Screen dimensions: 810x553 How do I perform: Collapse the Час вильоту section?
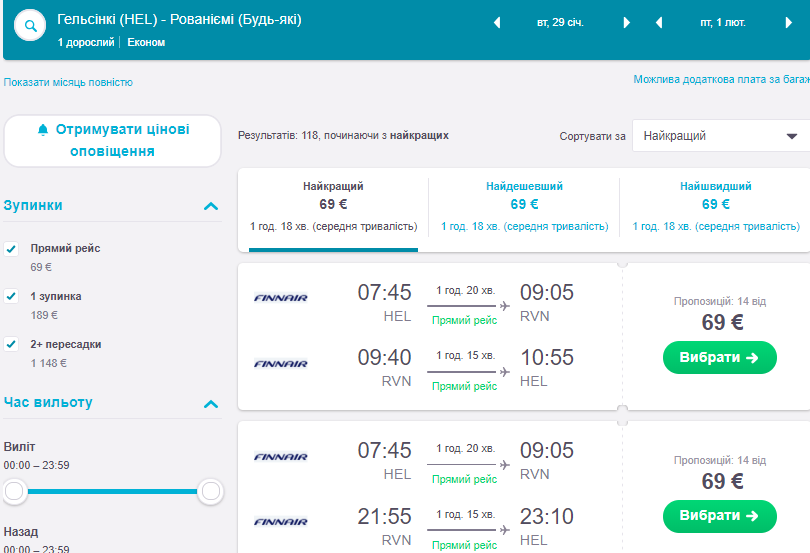tap(210, 404)
